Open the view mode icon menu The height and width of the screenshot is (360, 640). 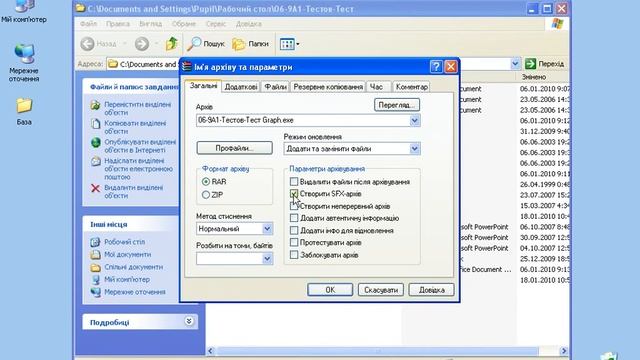287,44
